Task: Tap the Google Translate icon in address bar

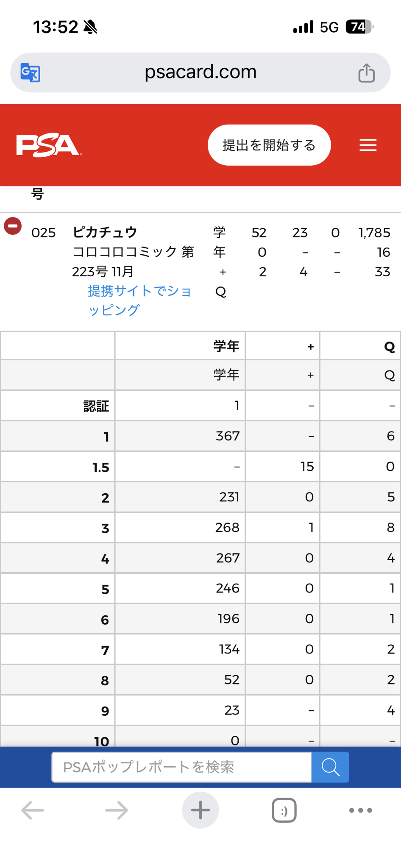Action: click(31, 72)
